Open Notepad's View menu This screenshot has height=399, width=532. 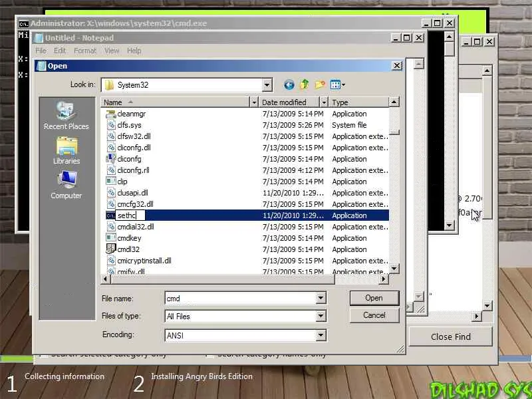point(112,51)
